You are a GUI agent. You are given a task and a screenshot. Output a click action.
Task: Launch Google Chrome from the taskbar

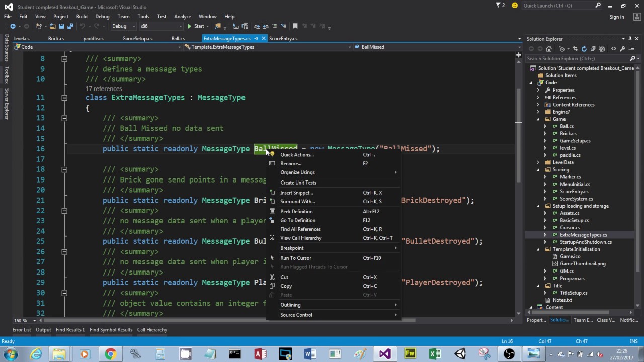pos(110,354)
